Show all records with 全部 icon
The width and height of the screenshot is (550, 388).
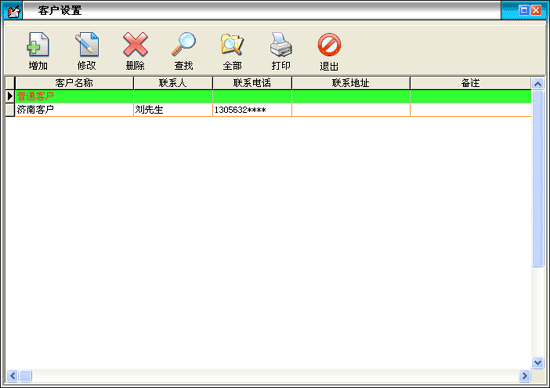coord(232,45)
